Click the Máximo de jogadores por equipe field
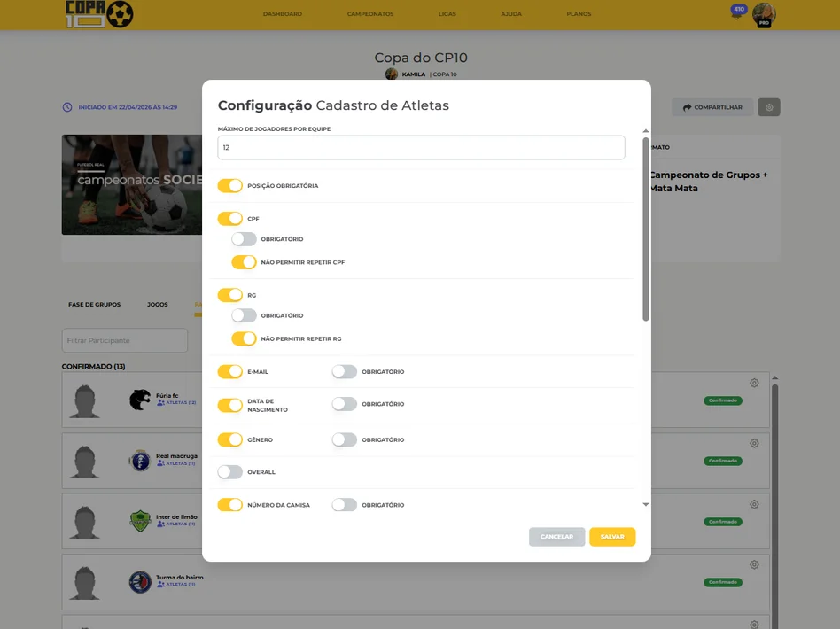The image size is (840, 629). click(421, 147)
